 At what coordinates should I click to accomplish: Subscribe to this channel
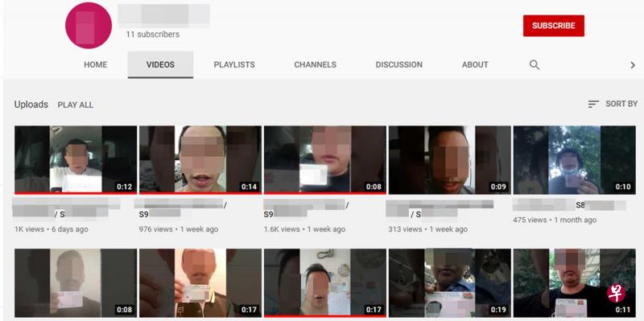click(554, 26)
